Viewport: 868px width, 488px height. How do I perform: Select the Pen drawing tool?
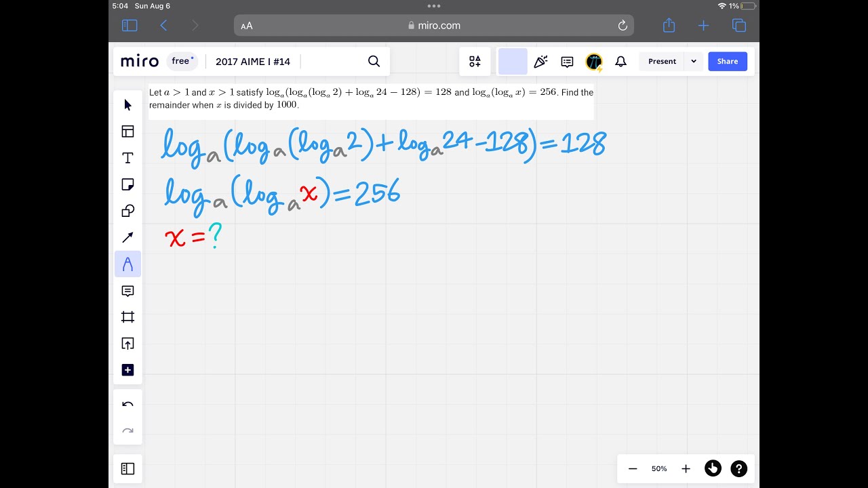pyautogui.click(x=127, y=264)
